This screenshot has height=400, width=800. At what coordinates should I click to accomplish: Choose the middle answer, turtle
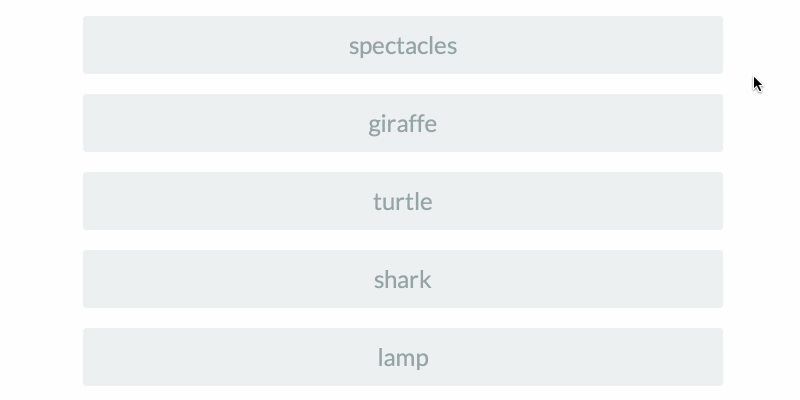(403, 201)
